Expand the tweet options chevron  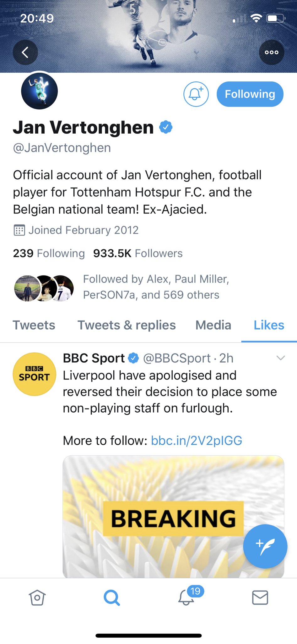coord(280,358)
